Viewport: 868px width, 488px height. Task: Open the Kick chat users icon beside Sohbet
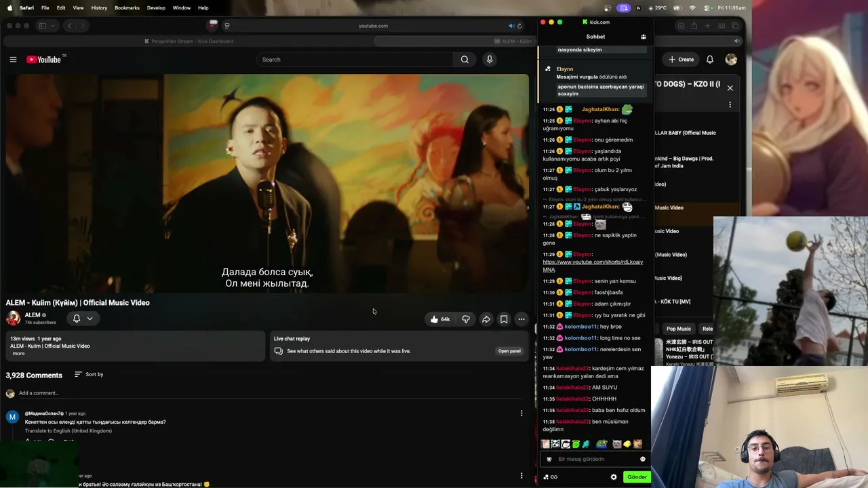644,37
